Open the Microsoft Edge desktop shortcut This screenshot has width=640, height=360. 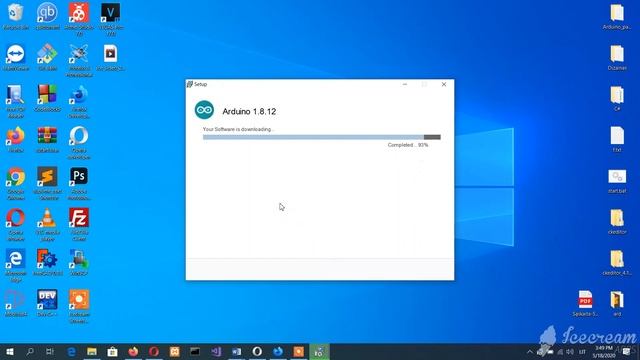(x=16, y=259)
